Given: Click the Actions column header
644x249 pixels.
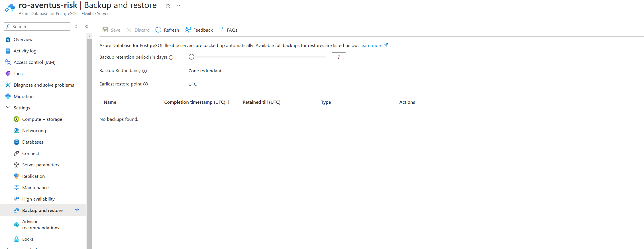Looking at the screenshot, I should tap(407, 102).
